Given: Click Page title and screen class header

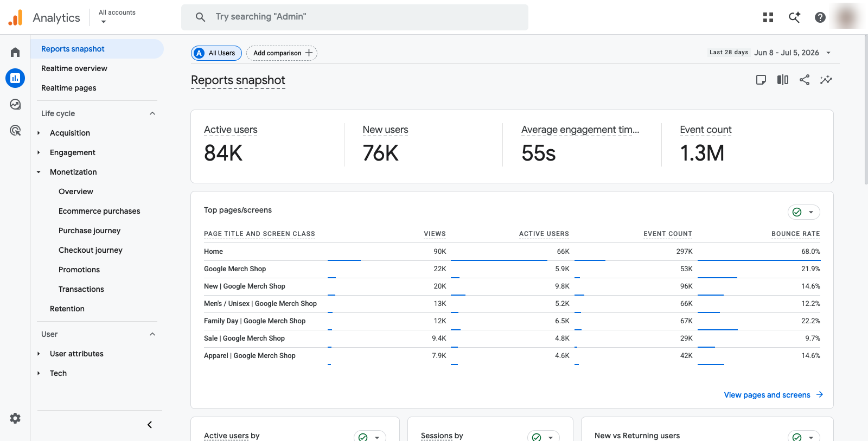Looking at the screenshot, I should coord(259,234).
